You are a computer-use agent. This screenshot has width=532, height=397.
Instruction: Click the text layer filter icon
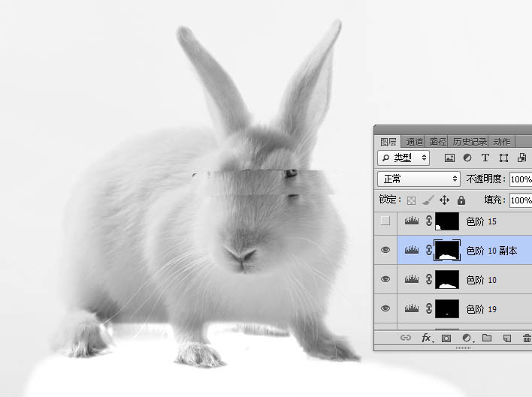(x=485, y=158)
